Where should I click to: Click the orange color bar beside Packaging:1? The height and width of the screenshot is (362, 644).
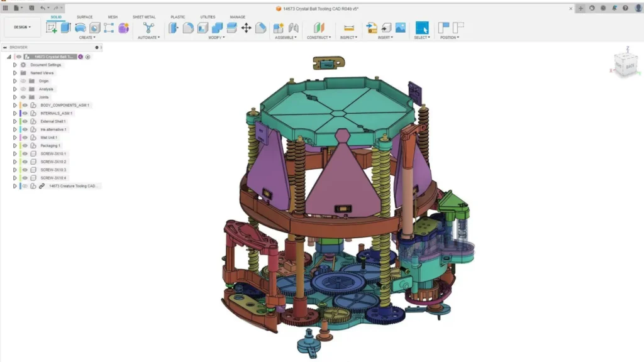(20, 145)
